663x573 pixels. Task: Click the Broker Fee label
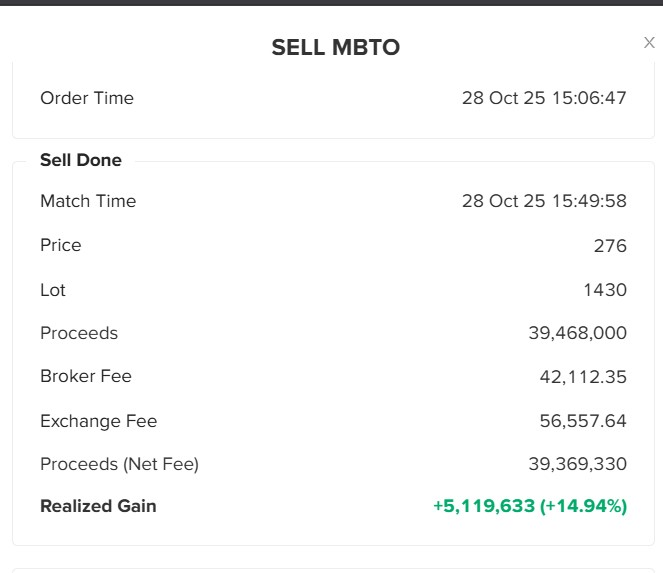pyautogui.click(x=86, y=376)
